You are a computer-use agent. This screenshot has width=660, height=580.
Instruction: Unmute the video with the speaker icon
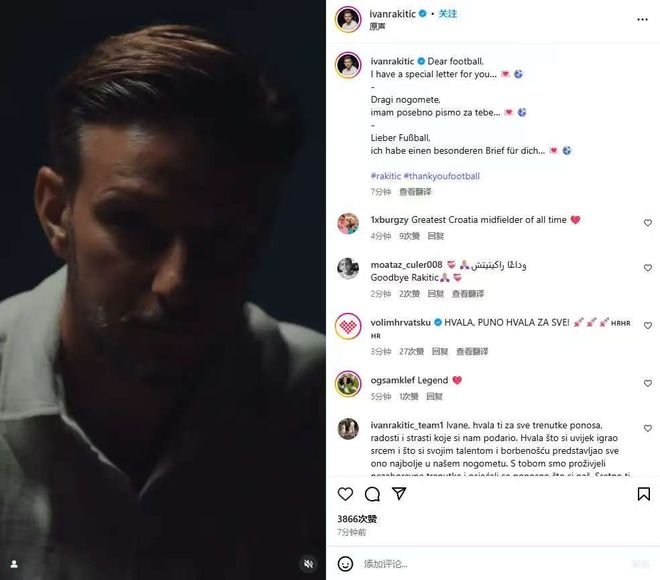click(309, 564)
